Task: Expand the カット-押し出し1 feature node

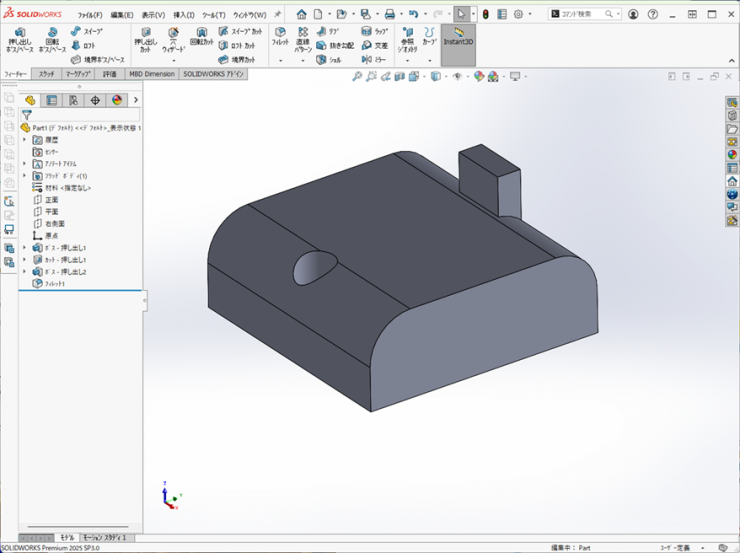Action: pos(25,260)
